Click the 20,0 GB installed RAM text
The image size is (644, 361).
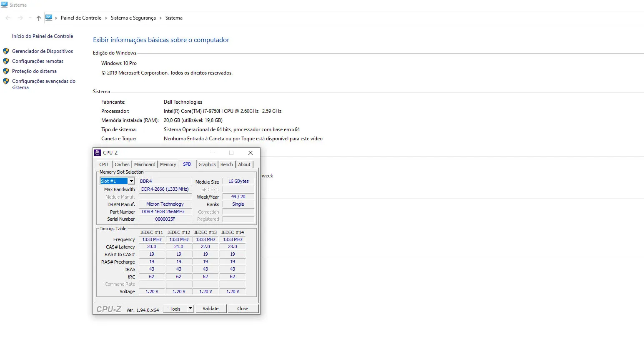pos(193,120)
